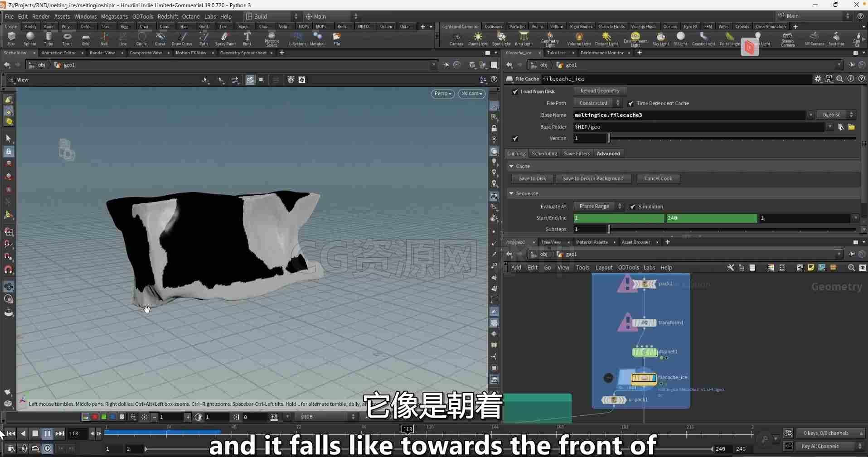Create a Sphere from the shelf
868x457 pixels.
point(30,39)
